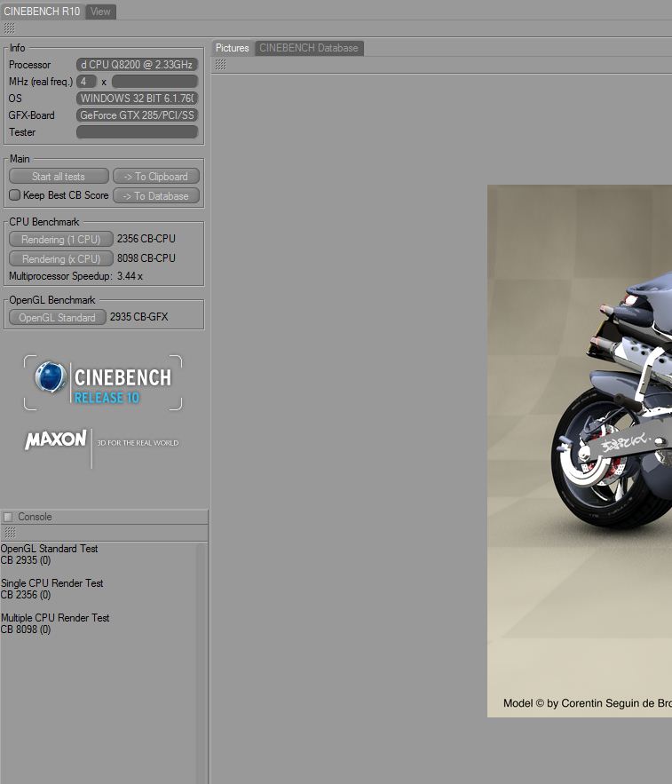Click the OS info field
Image resolution: width=672 pixels, height=784 pixels.
(x=137, y=98)
